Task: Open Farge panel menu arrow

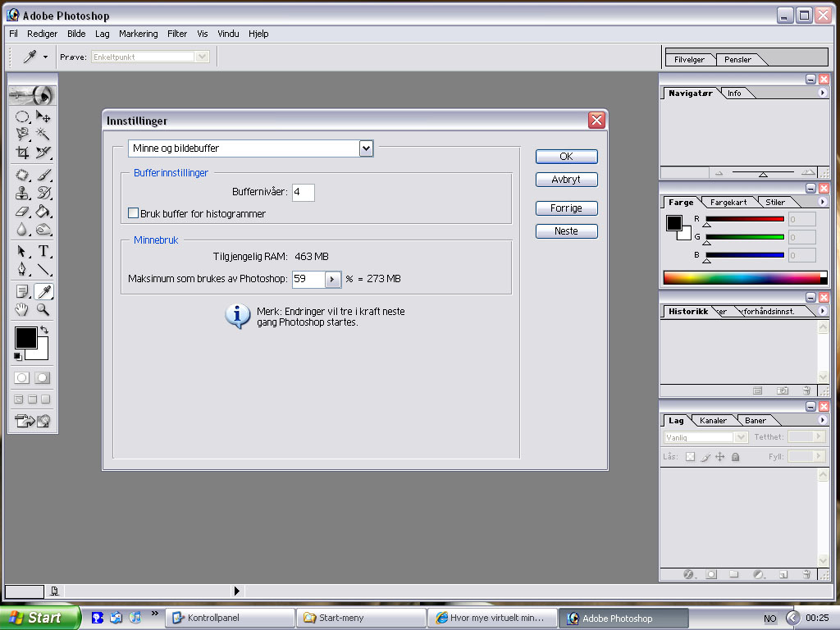Action: pyautogui.click(x=822, y=202)
